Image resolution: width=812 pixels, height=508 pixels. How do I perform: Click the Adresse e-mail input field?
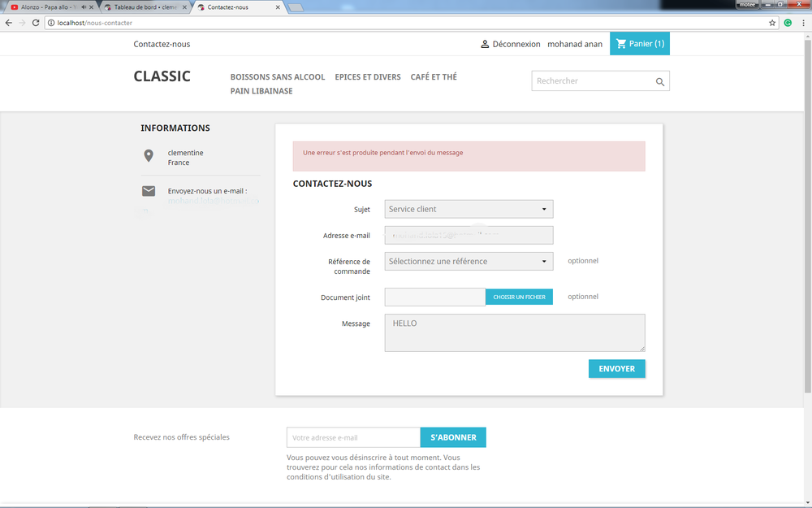click(469, 236)
